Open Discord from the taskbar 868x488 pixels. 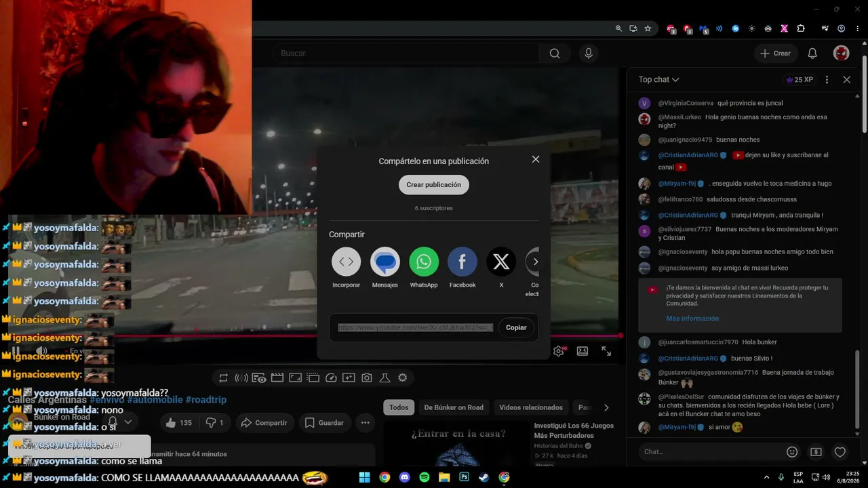tap(405, 477)
